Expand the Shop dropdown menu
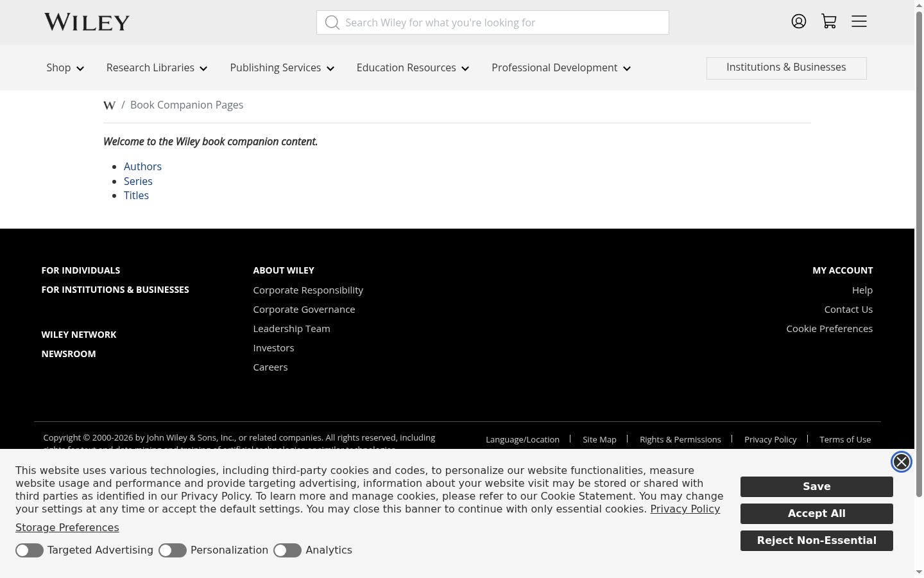The height and width of the screenshot is (578, 924). coord(65,68)
